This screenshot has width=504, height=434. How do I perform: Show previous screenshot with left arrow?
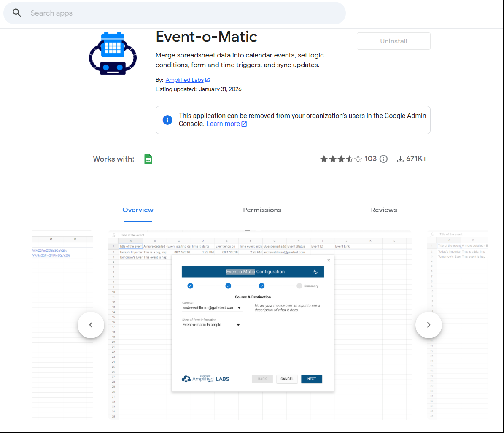click(91, 325)
